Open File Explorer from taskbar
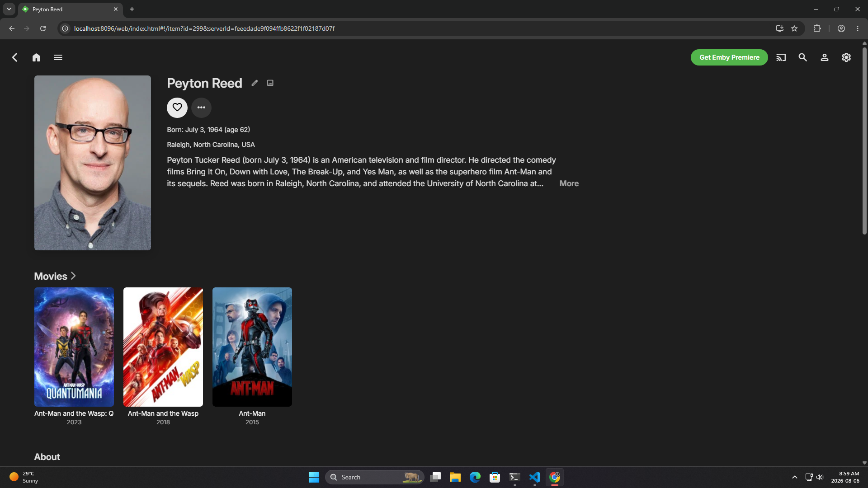This screenshot has height=488, width=868. click(x=455, y=477)
